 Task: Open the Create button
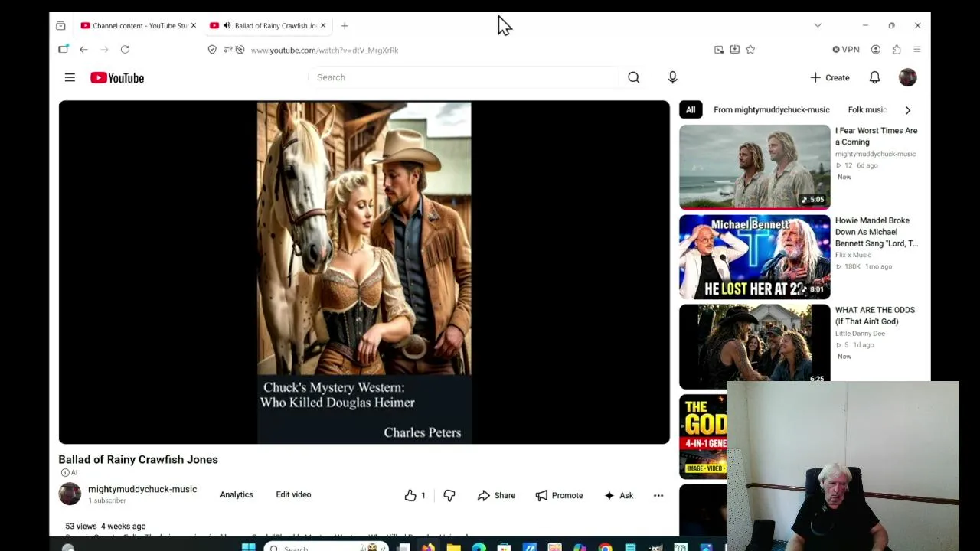(x=830, y=77)
